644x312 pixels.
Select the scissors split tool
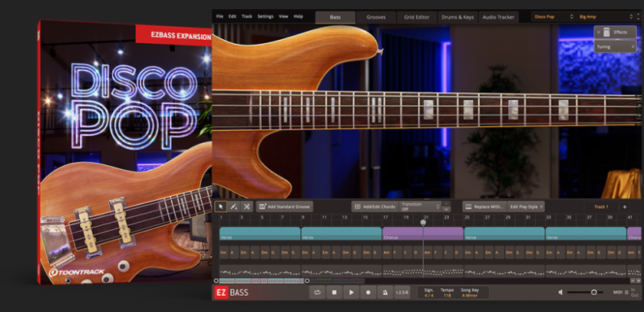247,207
